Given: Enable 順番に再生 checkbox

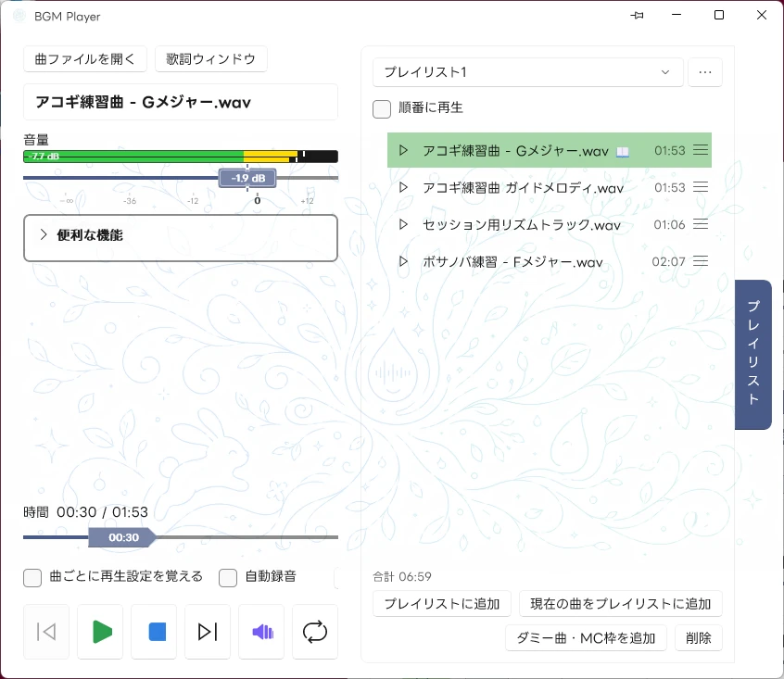Looking at the screenshot, I should point(382,109).
